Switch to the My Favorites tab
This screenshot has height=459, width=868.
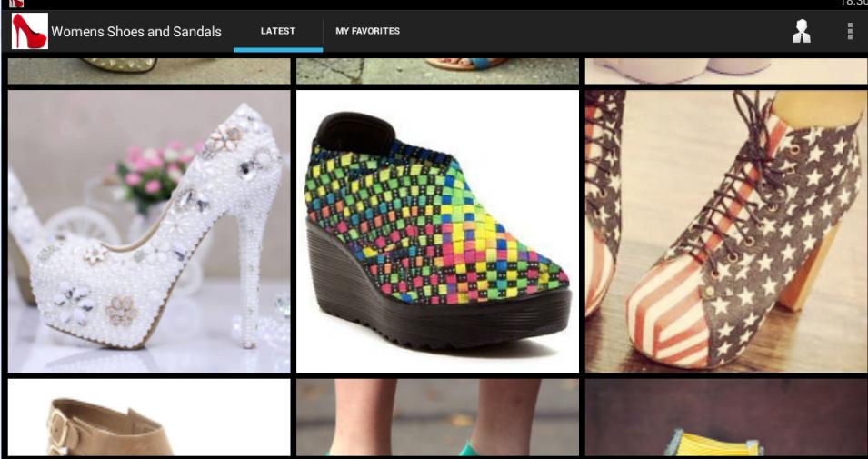(367, 31)
